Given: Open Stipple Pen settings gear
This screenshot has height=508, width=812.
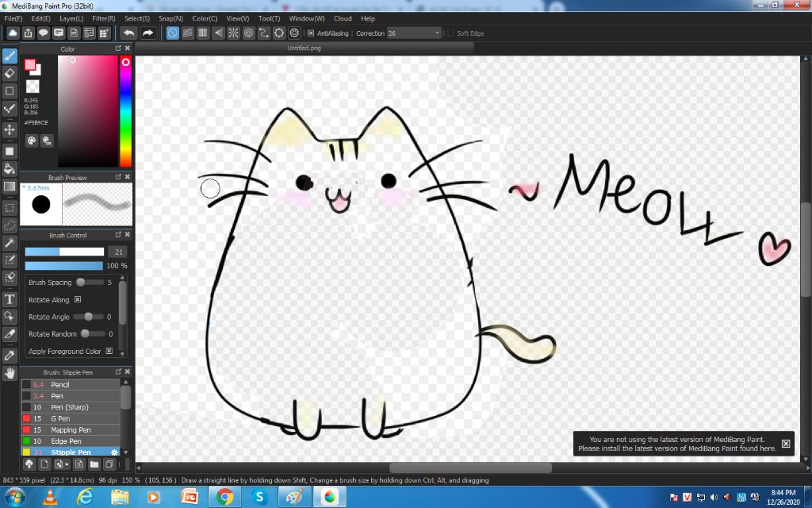Looking at the screenshot, I should (114, 452).
